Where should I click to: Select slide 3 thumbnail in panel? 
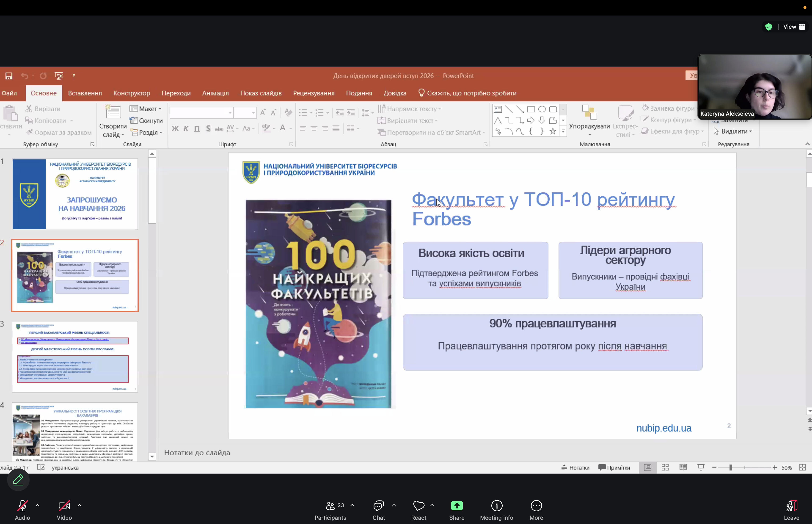coord(75,357)
